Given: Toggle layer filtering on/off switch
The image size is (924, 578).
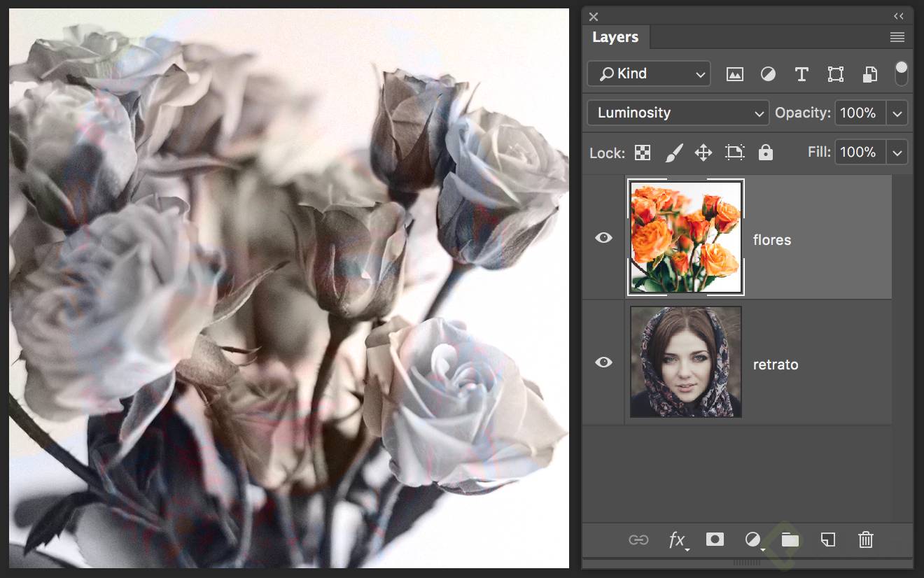Looking at the screenshot, I should pyautogui.click(x=902, y=73).
